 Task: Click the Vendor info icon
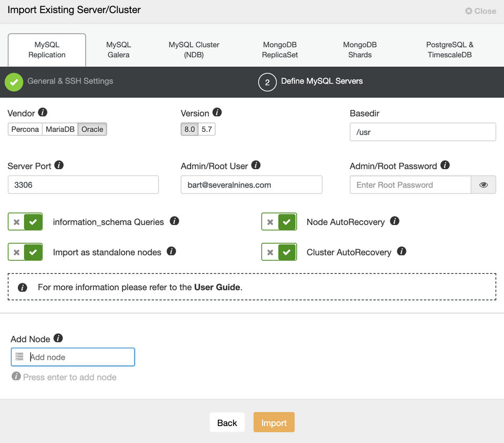[x=43, y=112]
